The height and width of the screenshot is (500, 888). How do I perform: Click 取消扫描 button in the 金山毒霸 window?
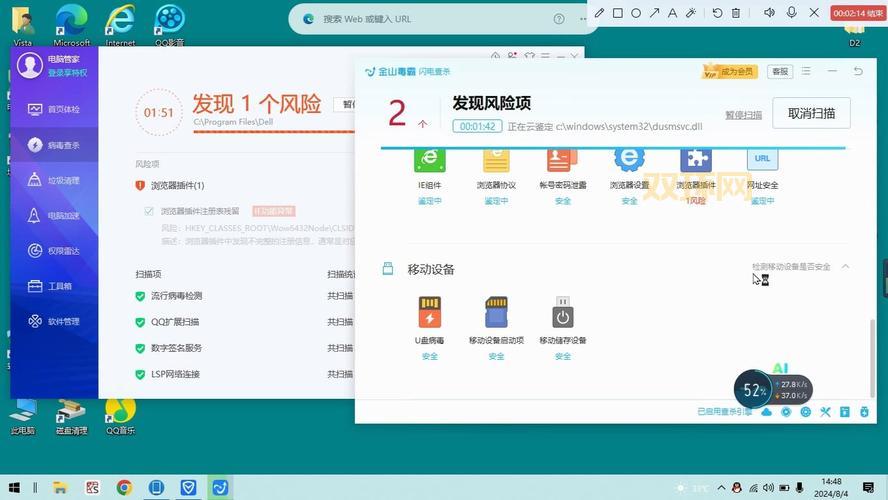pos(811,113)
